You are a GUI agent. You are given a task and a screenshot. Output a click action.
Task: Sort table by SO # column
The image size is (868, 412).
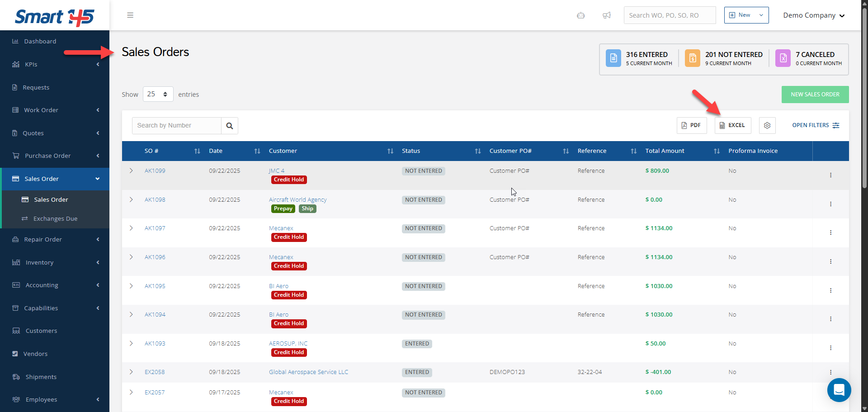point(197,151)
